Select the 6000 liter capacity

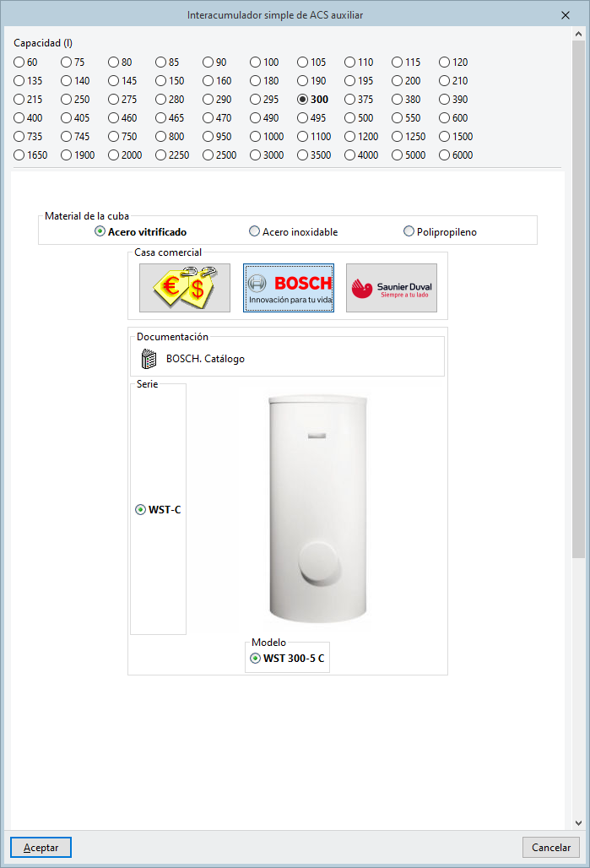456,155
